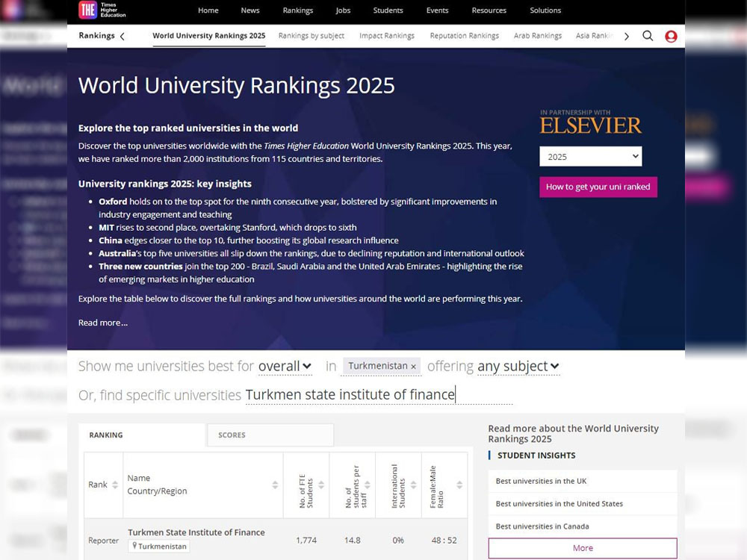The height and width of the screenshot is (560, 747).
Task: Open the Resources menu item
Action: click(x=489, y=10)
